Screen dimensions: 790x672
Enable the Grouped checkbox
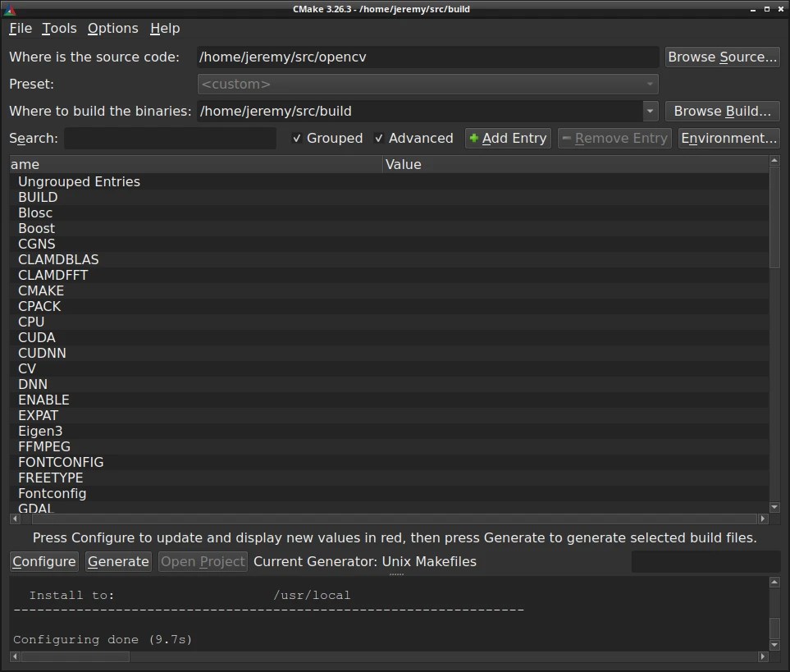(x=298, y=138)
